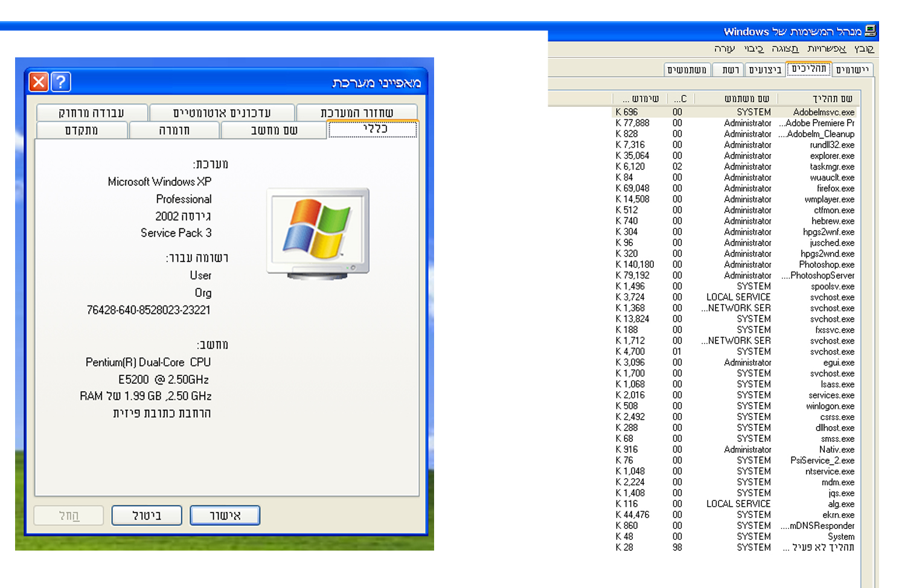Sort processes by the CPU column header
This screenshot has height=588, width=899.
[x=680, y=98]
